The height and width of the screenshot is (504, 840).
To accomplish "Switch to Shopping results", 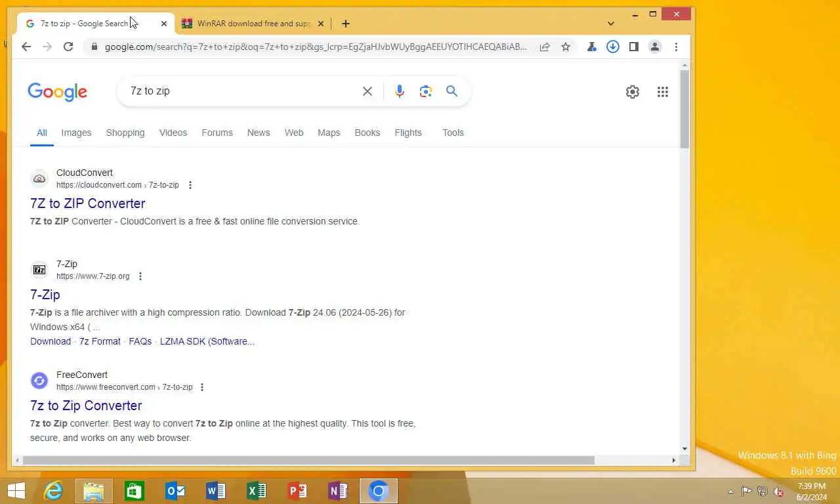I will coord(125,133).
